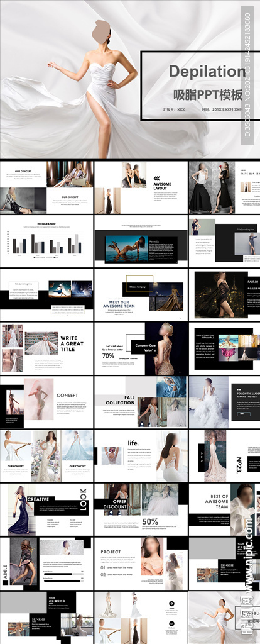260x644 pixels.
Task: Select the Depilation title text on the cover
Action: (207, 72)
